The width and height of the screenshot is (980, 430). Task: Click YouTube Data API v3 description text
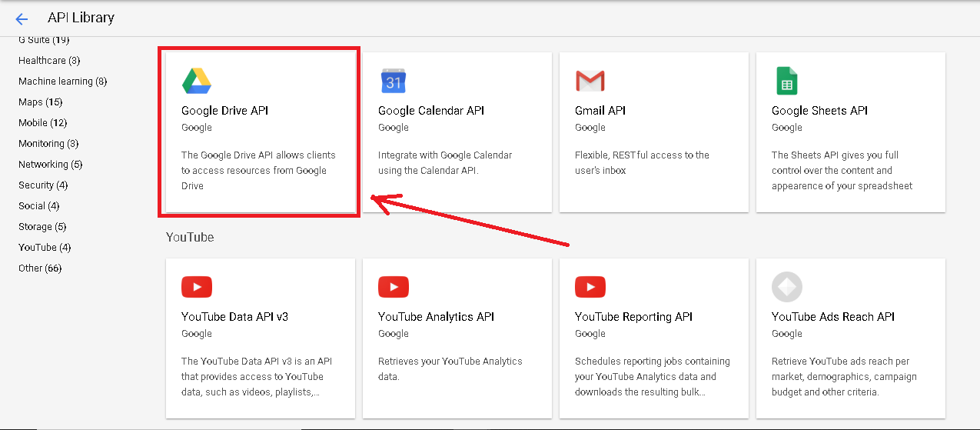point(257,377)
